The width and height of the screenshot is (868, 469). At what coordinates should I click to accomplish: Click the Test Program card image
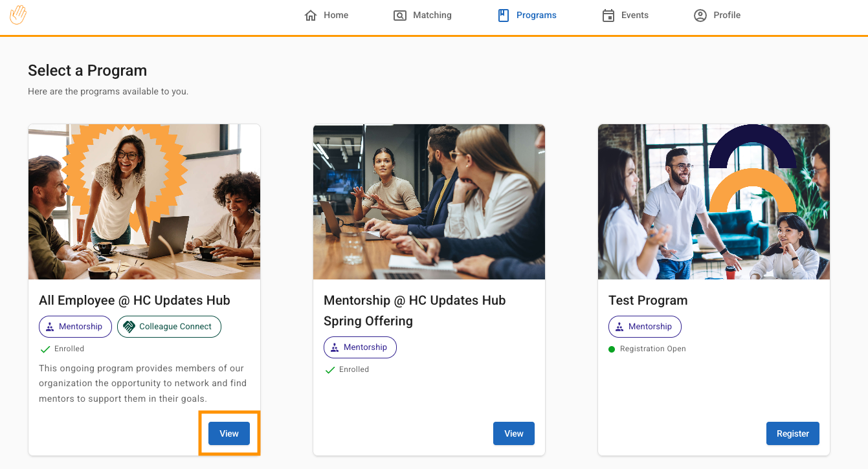(x=714, y=202)
